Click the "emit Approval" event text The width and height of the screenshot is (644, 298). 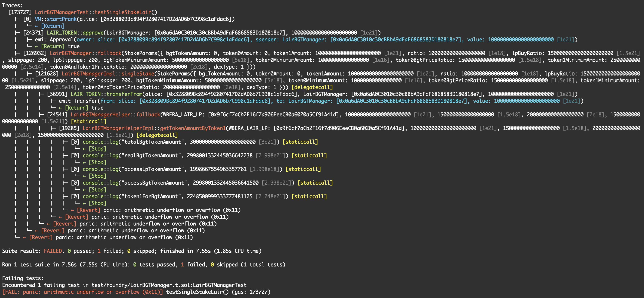(x=54, y=39)
